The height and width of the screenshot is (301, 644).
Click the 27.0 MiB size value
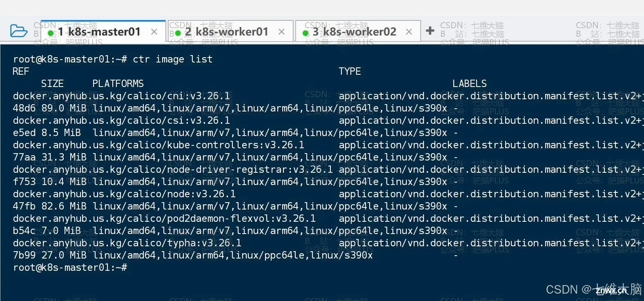[x=64, y=255]
